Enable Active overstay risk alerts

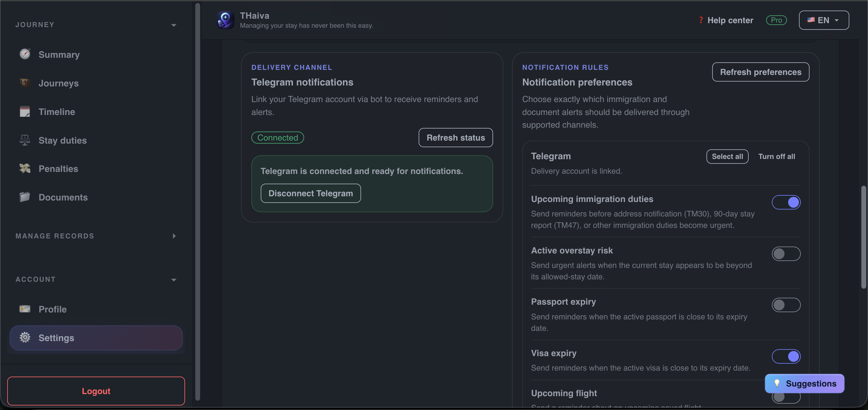coord(786,253)
